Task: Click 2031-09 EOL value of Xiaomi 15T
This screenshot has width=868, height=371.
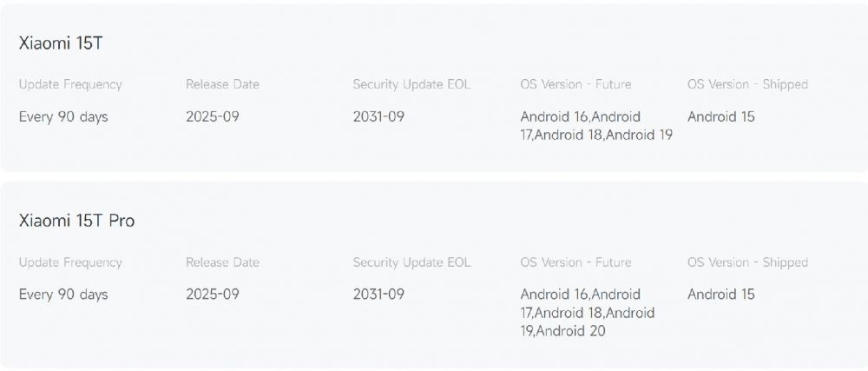Action: [378, 116]
